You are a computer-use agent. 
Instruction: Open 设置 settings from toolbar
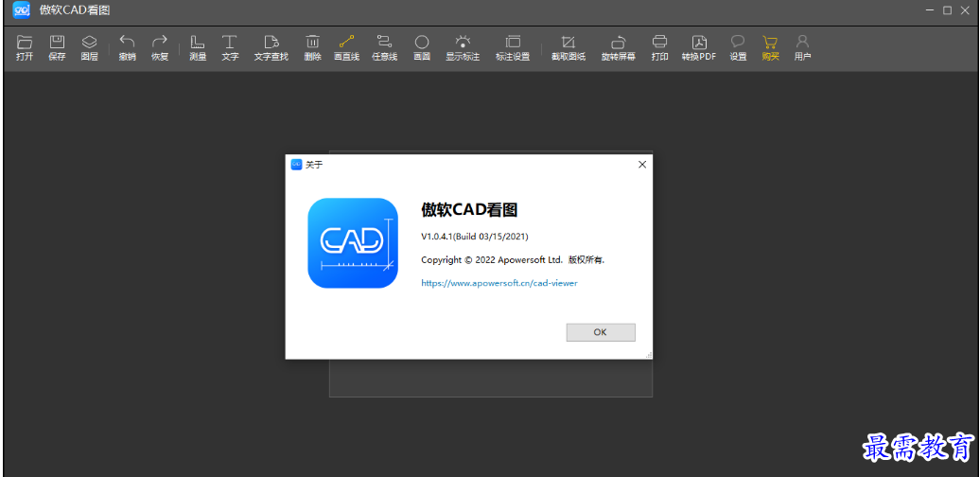pos(738,48)
